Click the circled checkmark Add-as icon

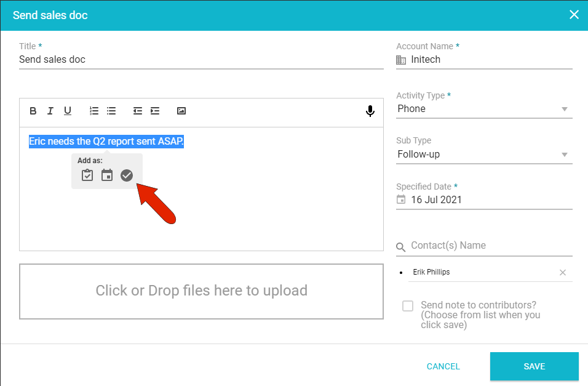[x=127, y=175]
